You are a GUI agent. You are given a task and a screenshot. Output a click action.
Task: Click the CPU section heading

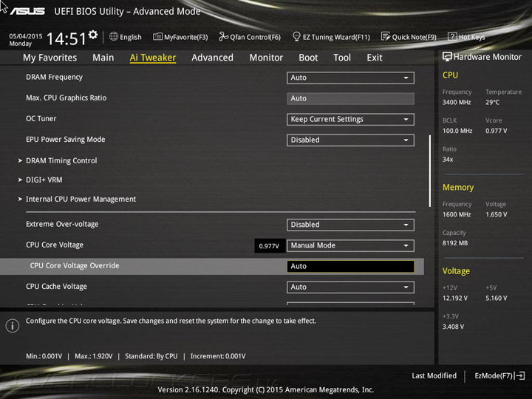coord(450,75)
